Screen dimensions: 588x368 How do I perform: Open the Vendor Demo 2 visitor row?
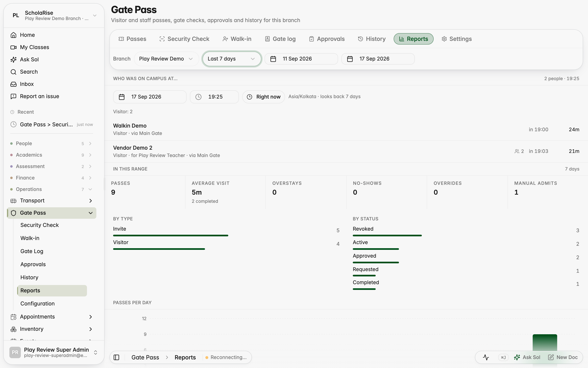(x=346, y=151)
